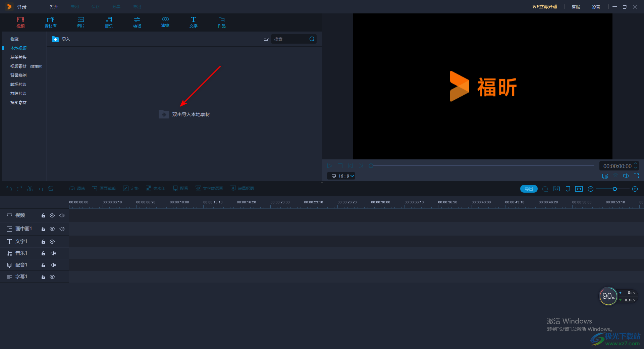Screen dimensions: 644x349
Task: Open the 设置 settings menu
Action: click(596, 7)
